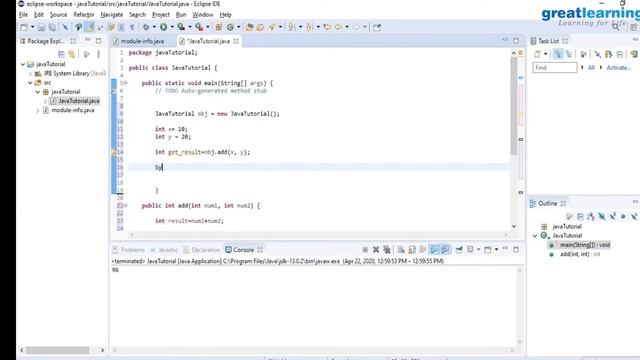The width and height of the screenshot is (640, 360).
Task: Click the New Task icon in Task List
Action: [x=538, y=54]
